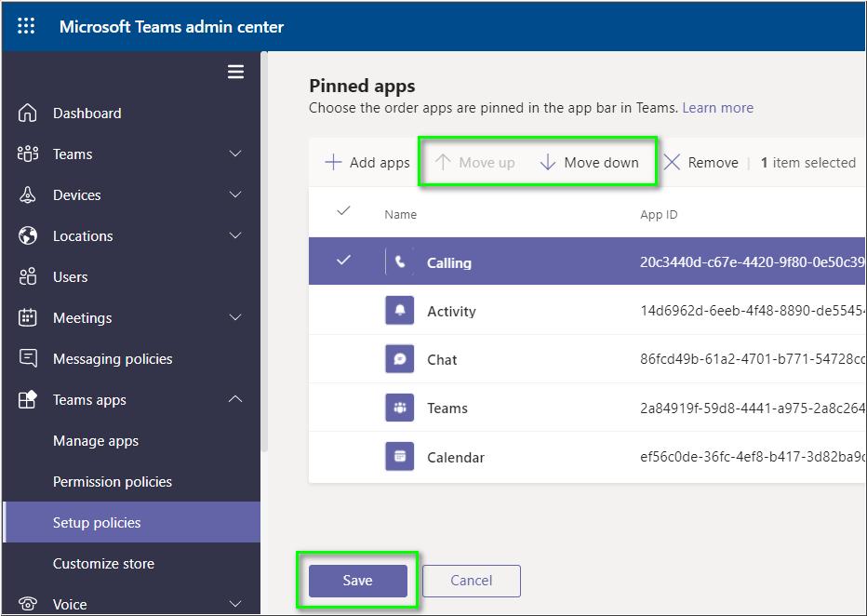Select Setup policies in the navigation
Viewport: 867px width, 616px height.
point(131,522)
